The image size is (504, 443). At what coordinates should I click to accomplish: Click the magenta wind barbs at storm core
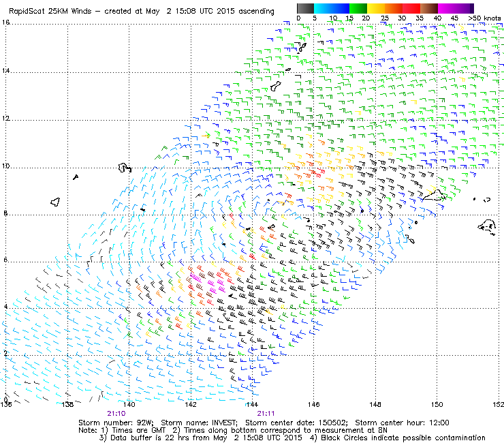click(x=208, y=283)
